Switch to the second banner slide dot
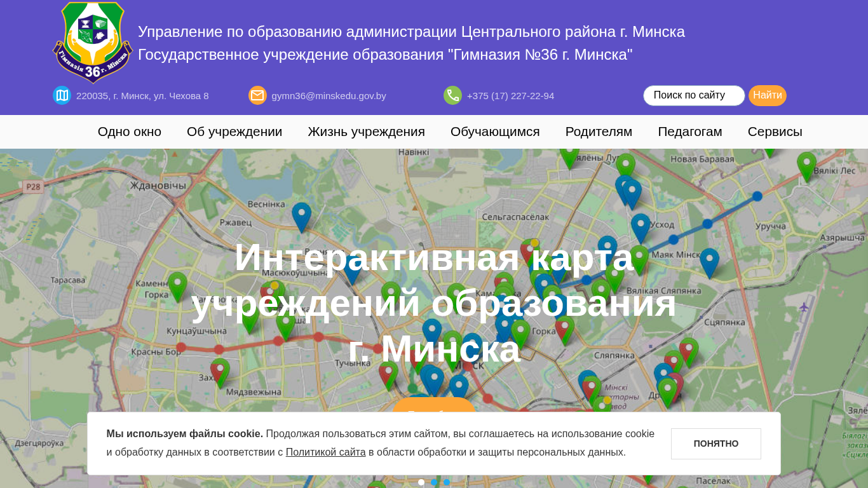This screenshot has width=868, height=488. 434,482
